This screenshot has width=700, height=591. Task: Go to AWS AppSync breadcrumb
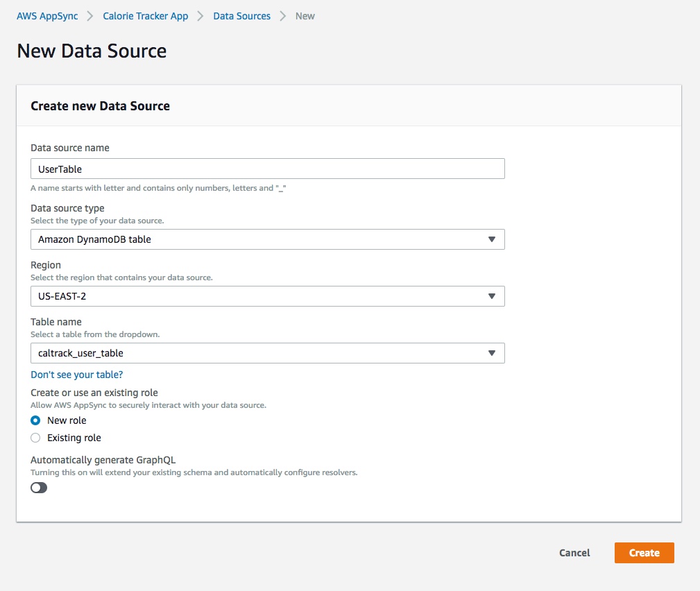(47, 16)
